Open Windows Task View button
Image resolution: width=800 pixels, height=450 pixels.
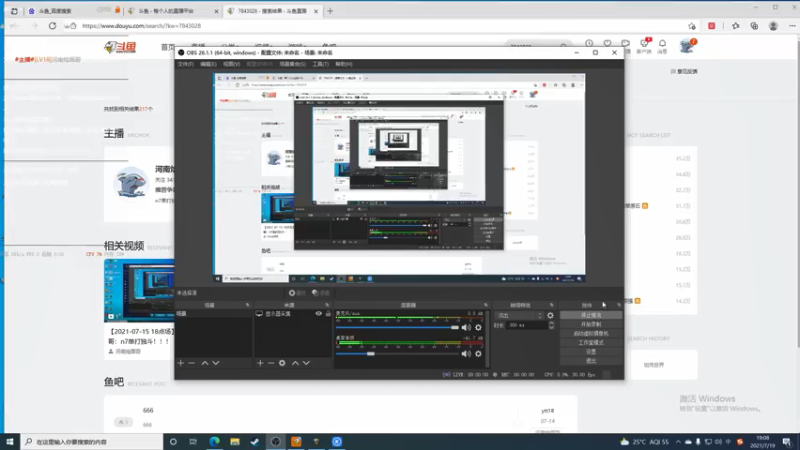pyautogui.click(x=193, y=442)
